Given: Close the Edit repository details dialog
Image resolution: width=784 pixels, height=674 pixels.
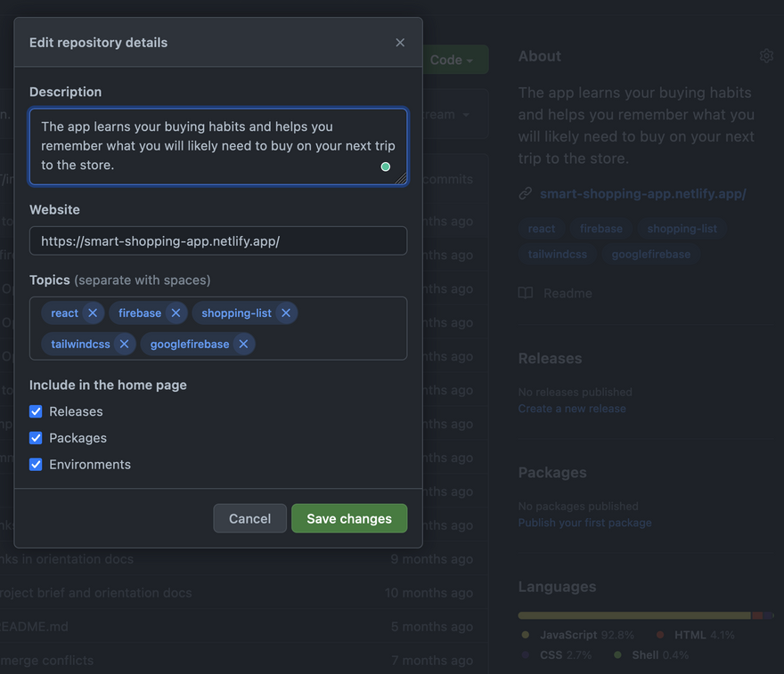Looking at the screenshot, I should click(x=400, y=43).
